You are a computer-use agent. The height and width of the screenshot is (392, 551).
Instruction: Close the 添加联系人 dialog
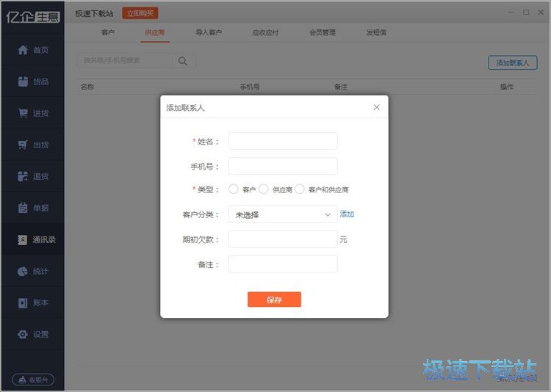[376, 107]
